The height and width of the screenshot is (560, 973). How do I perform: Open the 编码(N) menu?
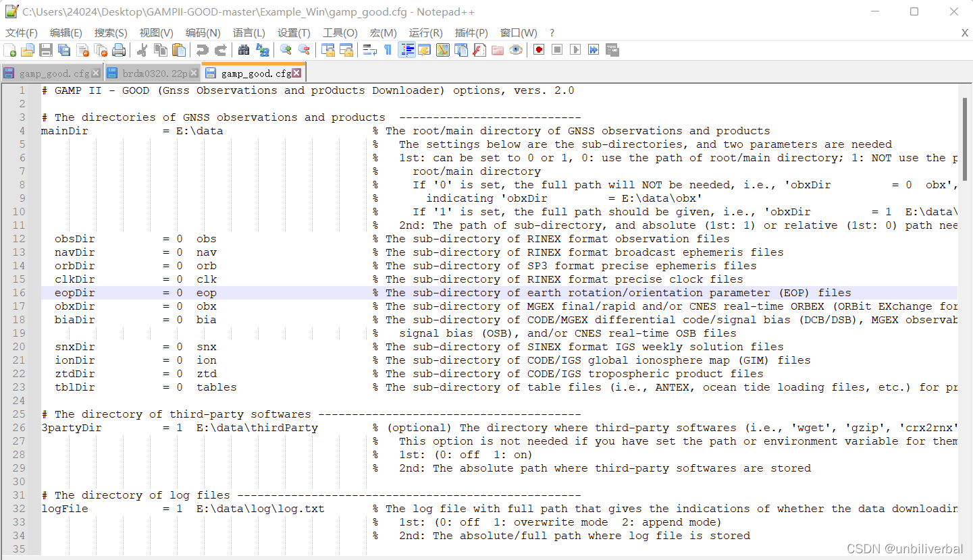203,33
